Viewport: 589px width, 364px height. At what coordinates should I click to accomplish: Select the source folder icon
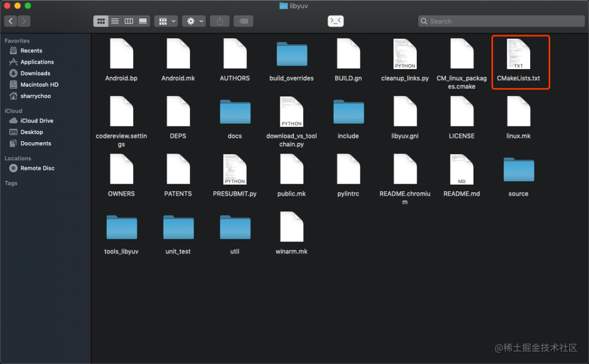click(519, 170)
